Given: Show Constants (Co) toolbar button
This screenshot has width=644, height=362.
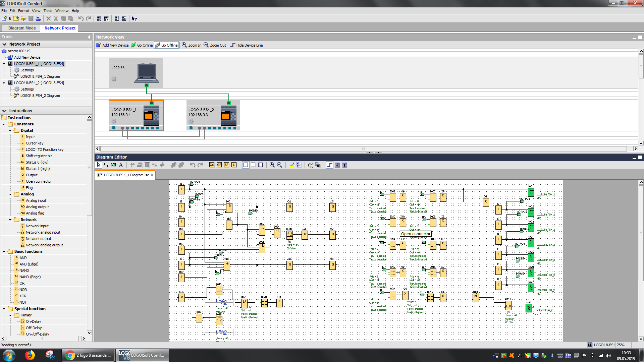Looking at the screenshot, I should click(212, 165).
